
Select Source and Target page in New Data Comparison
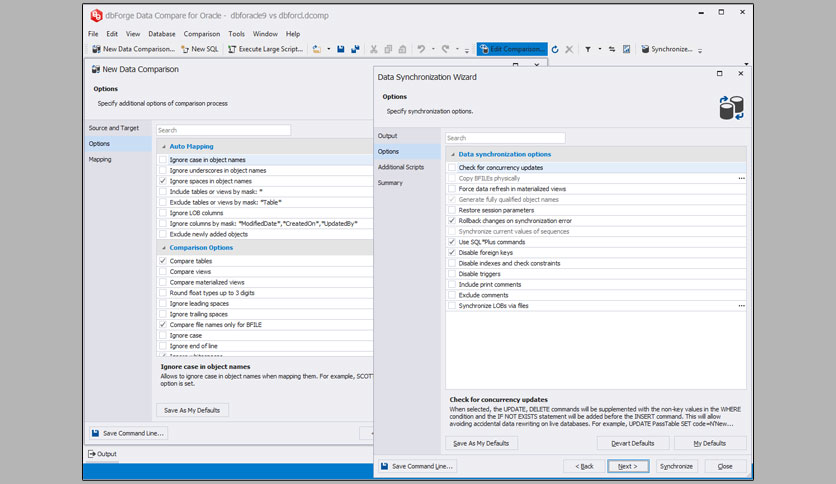118,128
